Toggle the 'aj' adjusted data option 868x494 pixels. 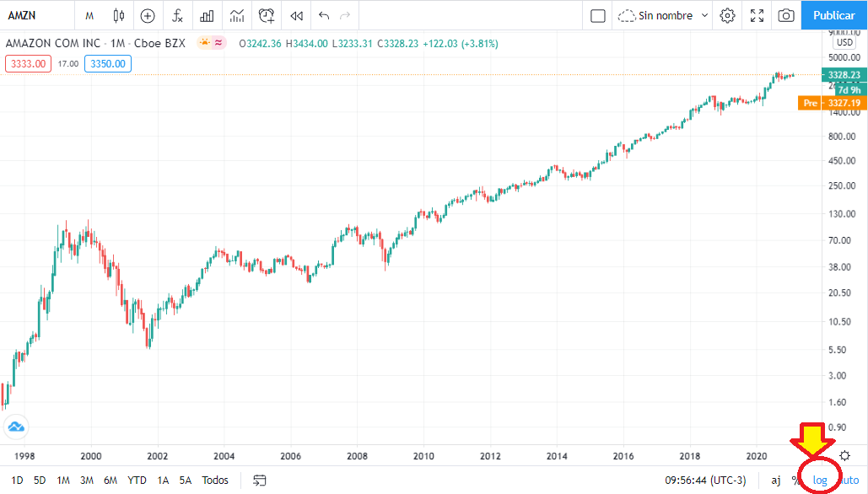776,481
